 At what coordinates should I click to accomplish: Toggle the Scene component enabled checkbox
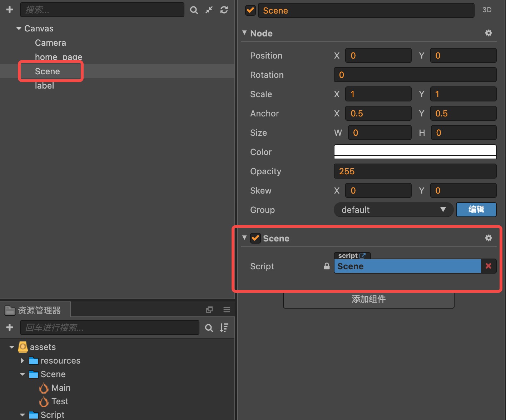click(256, 238)
